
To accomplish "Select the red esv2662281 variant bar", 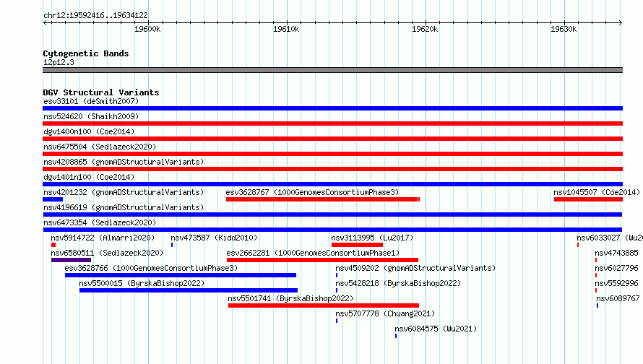I will click(x=322, y=260).
